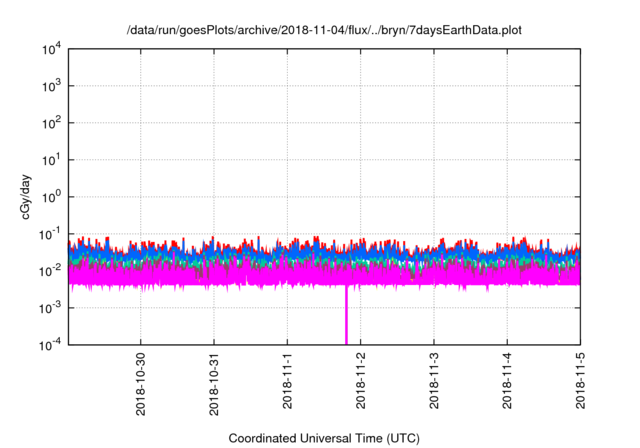
Task: Click the cGy/day y-axis label
Action: tap(25, 197)
